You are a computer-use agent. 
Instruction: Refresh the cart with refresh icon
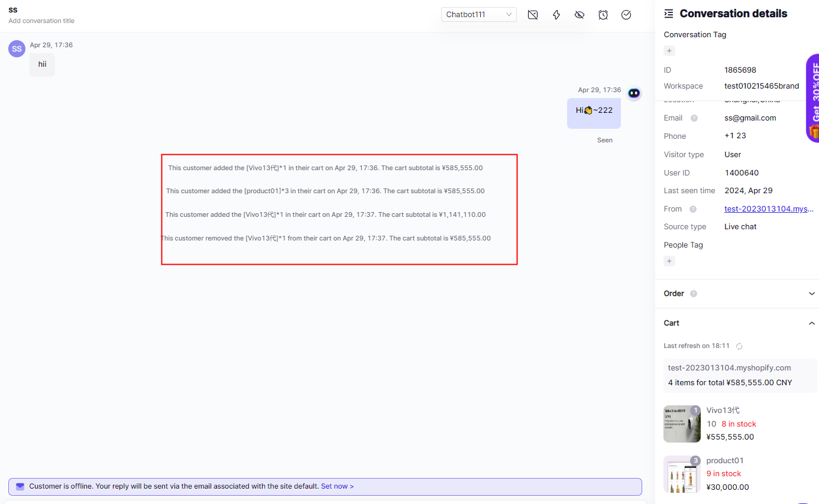[x=739, y=346]
